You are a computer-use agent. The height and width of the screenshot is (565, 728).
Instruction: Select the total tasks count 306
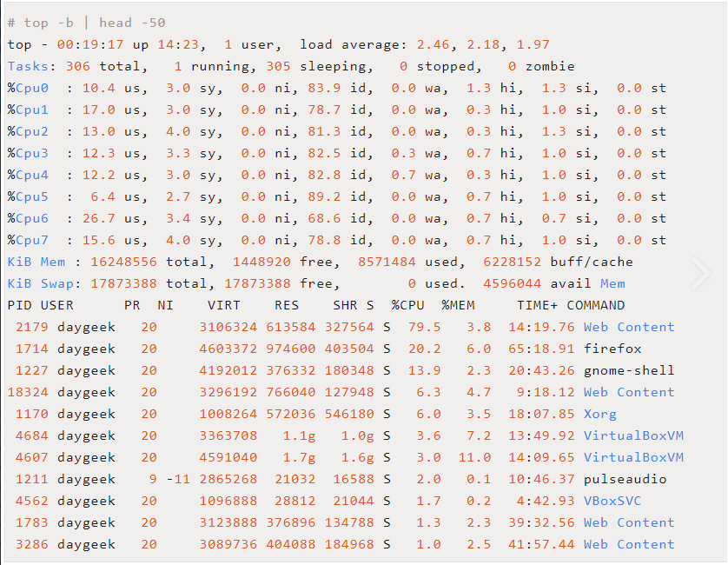78,66
